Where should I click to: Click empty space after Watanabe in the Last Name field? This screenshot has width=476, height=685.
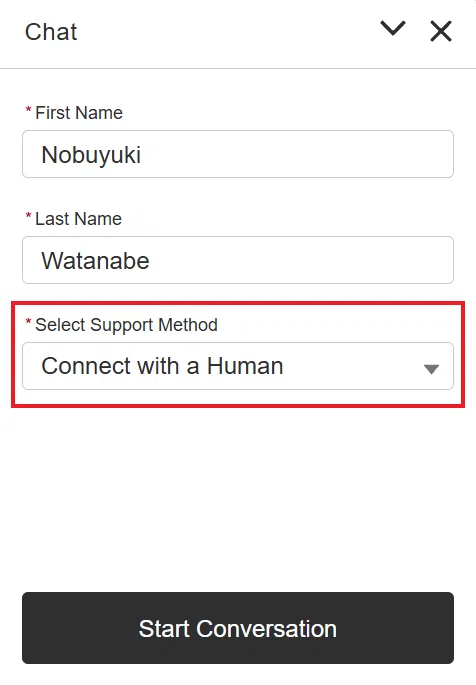301,260
